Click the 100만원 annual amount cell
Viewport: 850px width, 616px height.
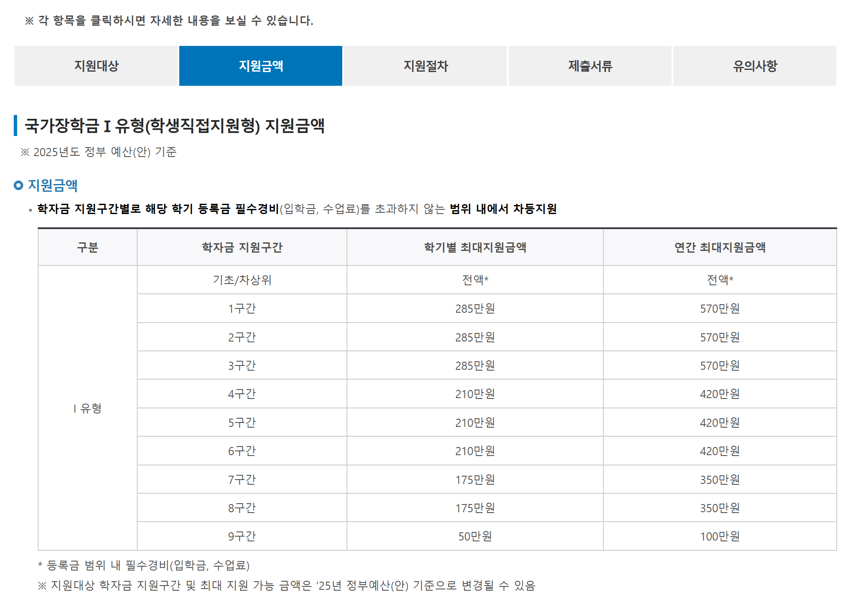(x=720, y=536)
